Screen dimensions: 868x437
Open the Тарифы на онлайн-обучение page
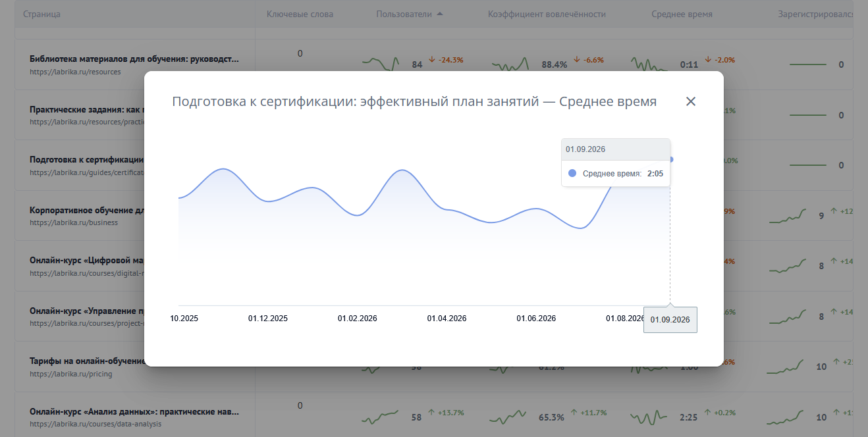[87, 361]
